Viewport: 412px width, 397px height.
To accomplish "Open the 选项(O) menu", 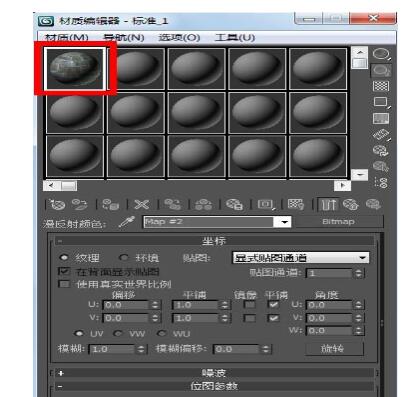I will pyautogui.click(x=179, y=37).
